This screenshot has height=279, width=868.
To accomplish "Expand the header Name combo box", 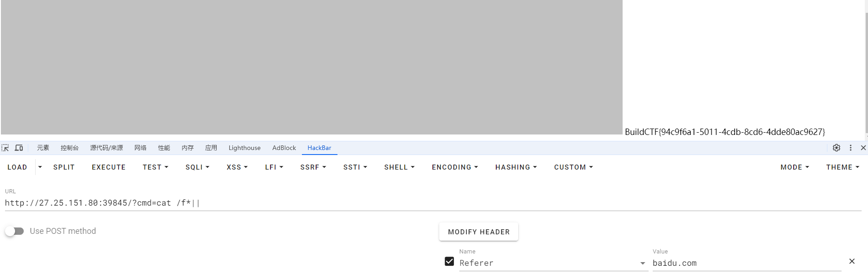I will pyautogui.click(x=642, y=263).
